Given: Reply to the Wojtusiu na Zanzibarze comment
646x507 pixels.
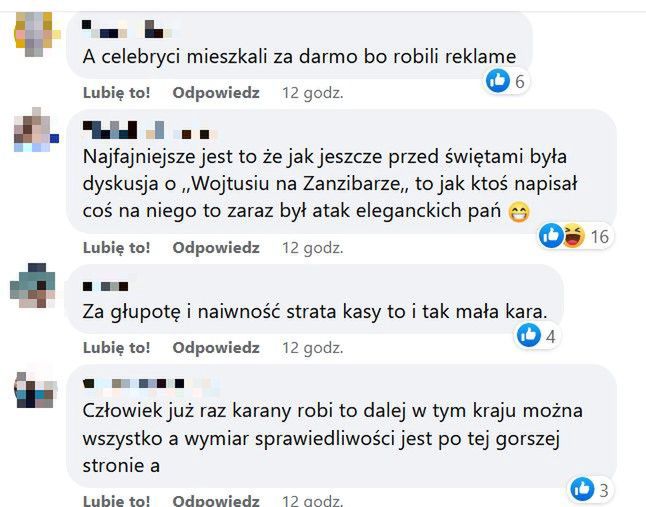Looking at the screenshot, I should click(215, 247).
